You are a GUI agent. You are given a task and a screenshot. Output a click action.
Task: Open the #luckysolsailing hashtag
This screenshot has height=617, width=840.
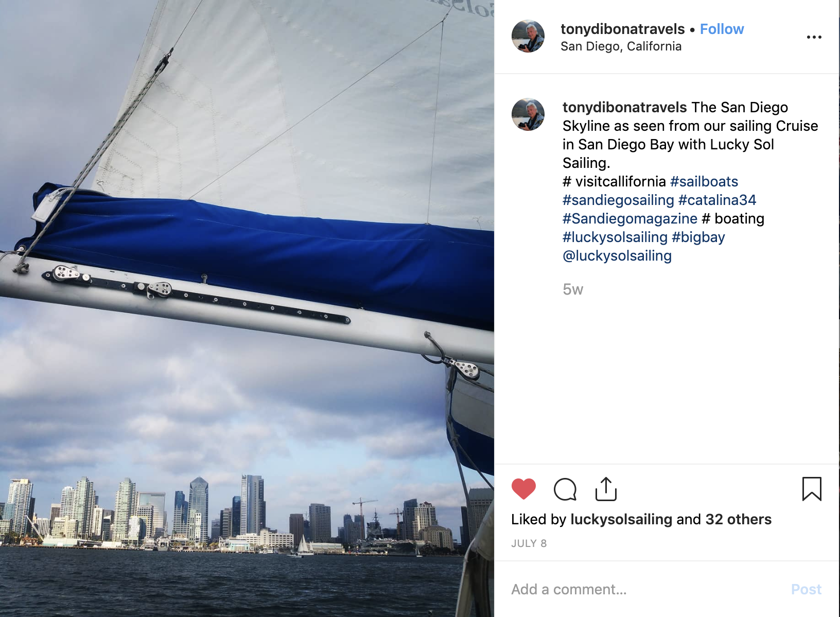pos(615,237)
